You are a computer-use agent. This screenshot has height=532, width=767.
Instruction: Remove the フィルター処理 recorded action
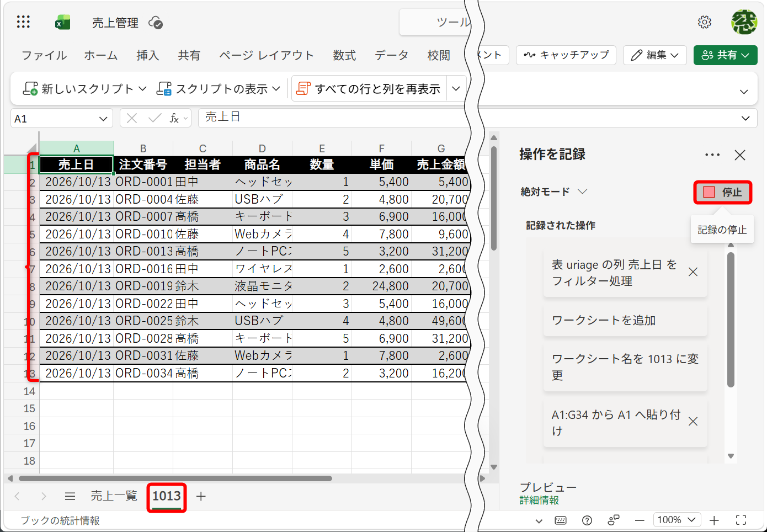pos(694,272)
